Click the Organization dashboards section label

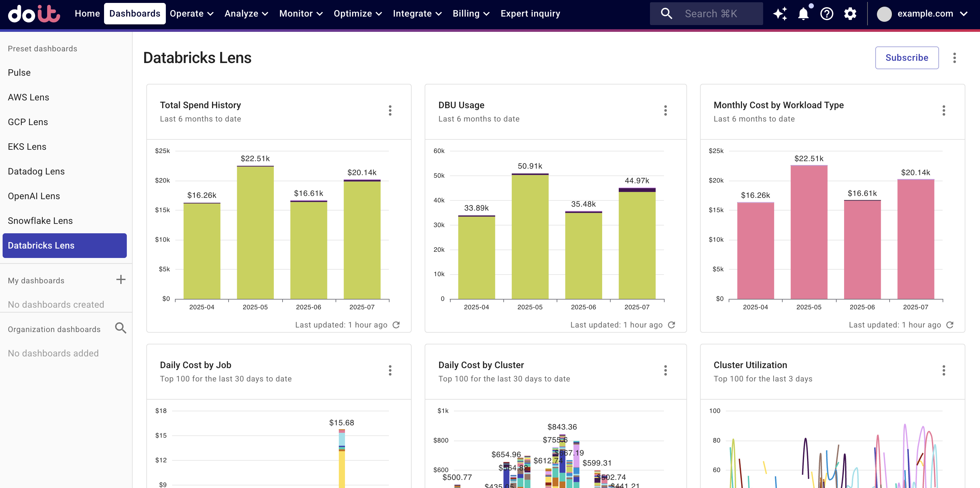[x=54, y=329]
